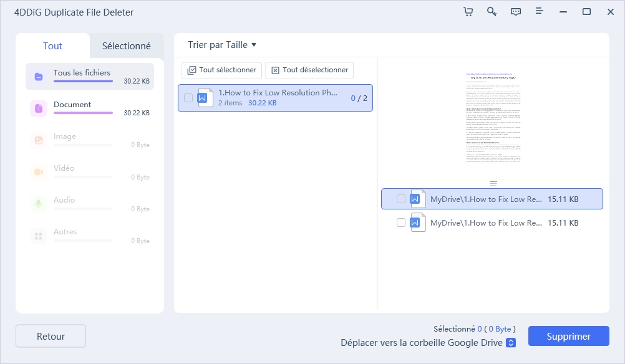Switch to the Sélectionné tab
The height and width of the screenshot is (364, 625).
pyautogui.click(x=127, y=45)
